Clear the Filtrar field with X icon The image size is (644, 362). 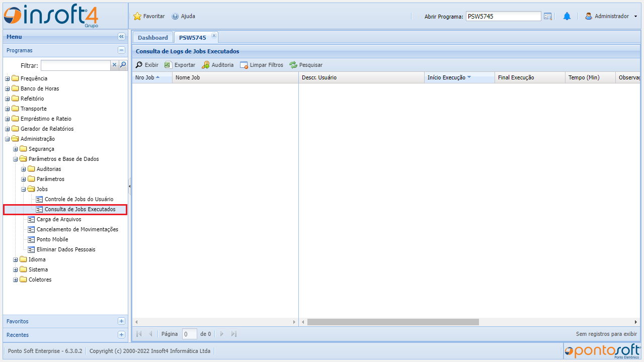click(x=114, y=65)
